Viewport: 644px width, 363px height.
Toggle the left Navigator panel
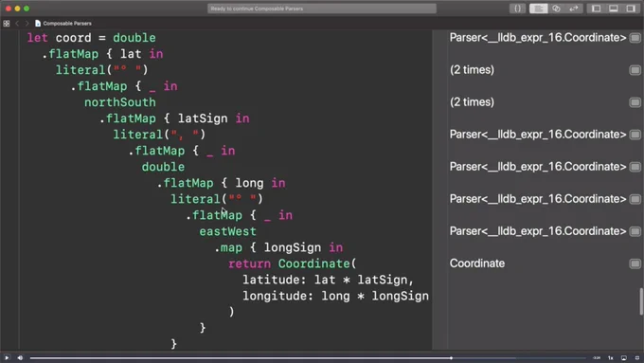(596, 9)
